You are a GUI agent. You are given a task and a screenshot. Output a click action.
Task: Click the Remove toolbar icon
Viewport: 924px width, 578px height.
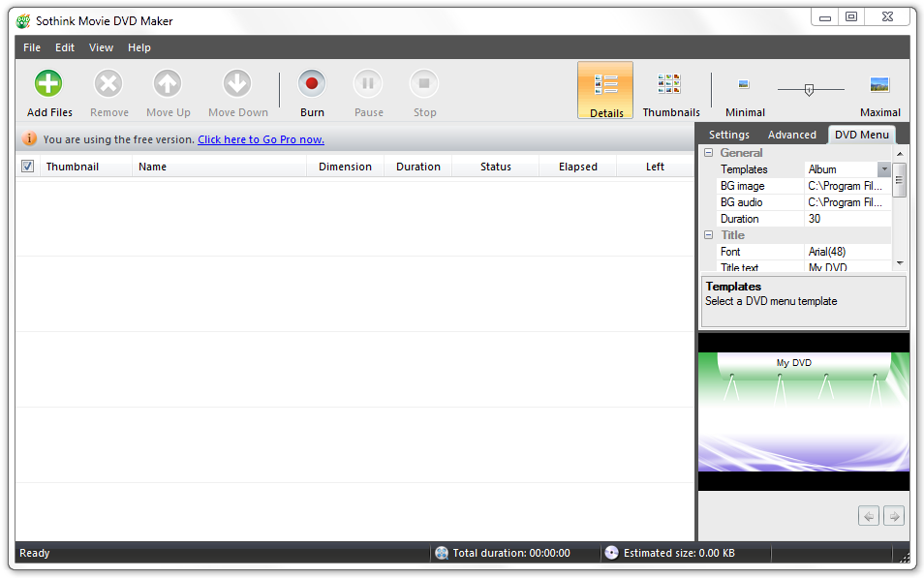108,83
